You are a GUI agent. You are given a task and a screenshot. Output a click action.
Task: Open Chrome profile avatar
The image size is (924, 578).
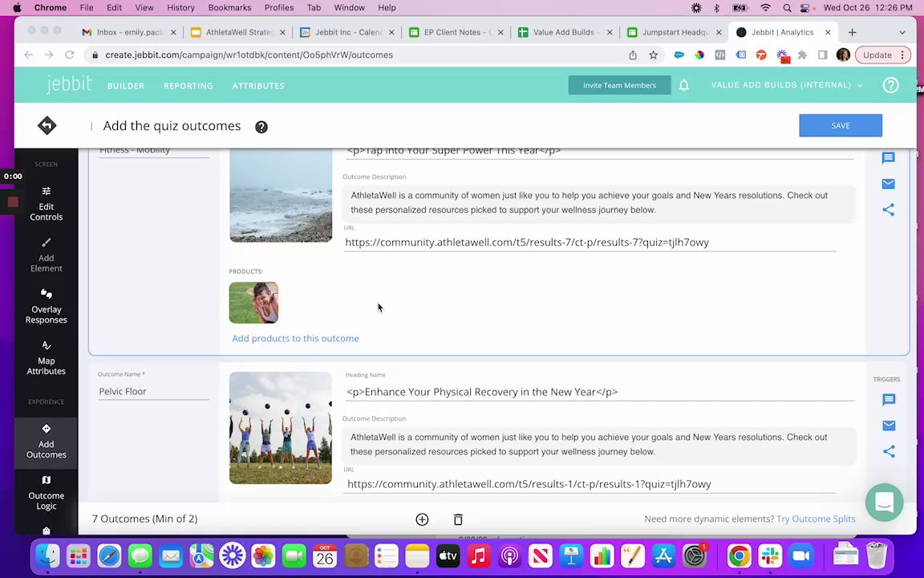[x=843, y=55]
